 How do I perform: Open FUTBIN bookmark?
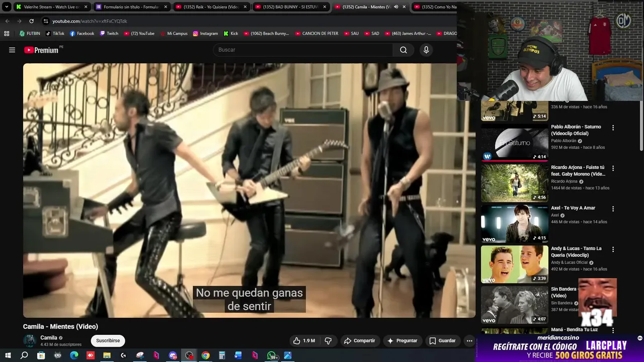point(30,34)
